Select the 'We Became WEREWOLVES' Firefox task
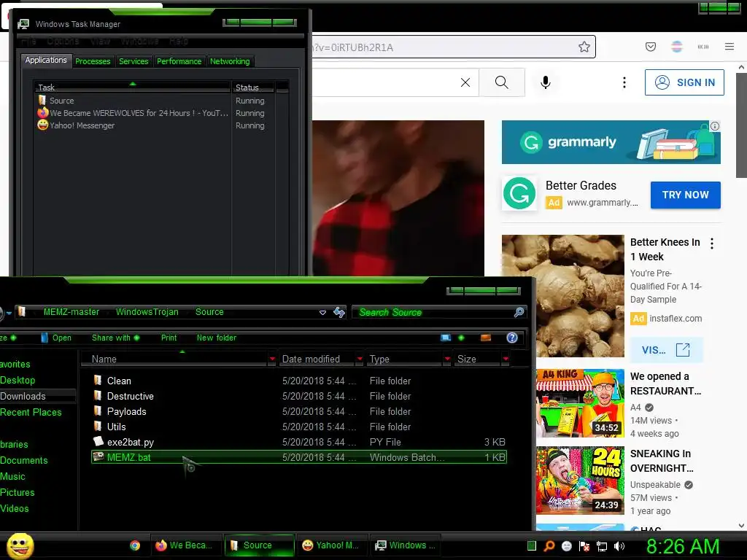Screen dimensions: 747x560 (132, 113)
